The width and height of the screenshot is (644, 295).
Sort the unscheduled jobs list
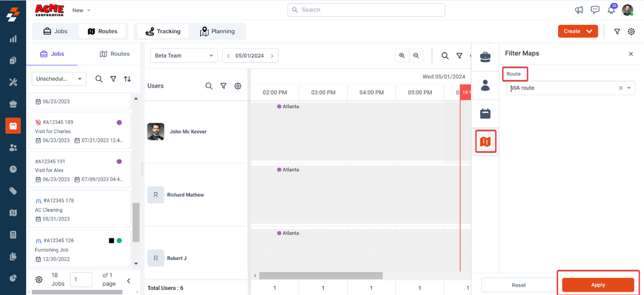[127, 79]
